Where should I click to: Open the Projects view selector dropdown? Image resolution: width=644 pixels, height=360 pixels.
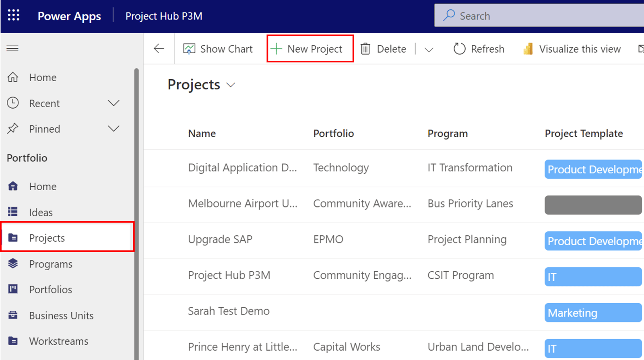231,85
